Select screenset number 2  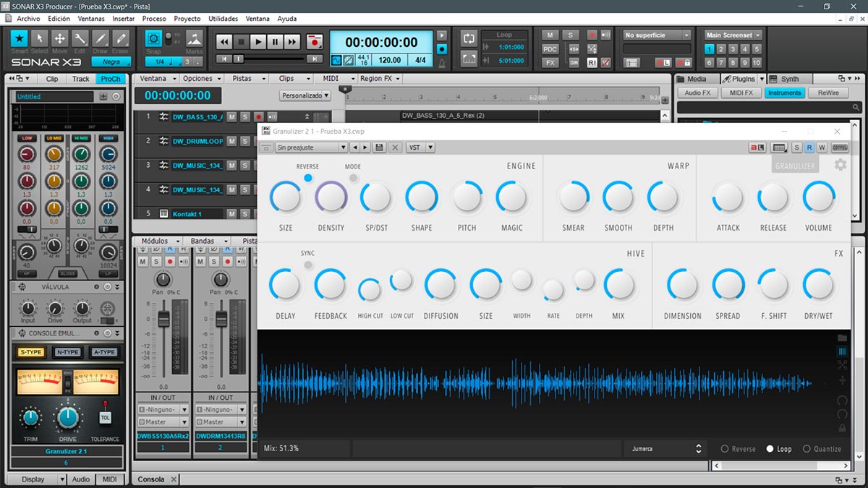(721, 49)
